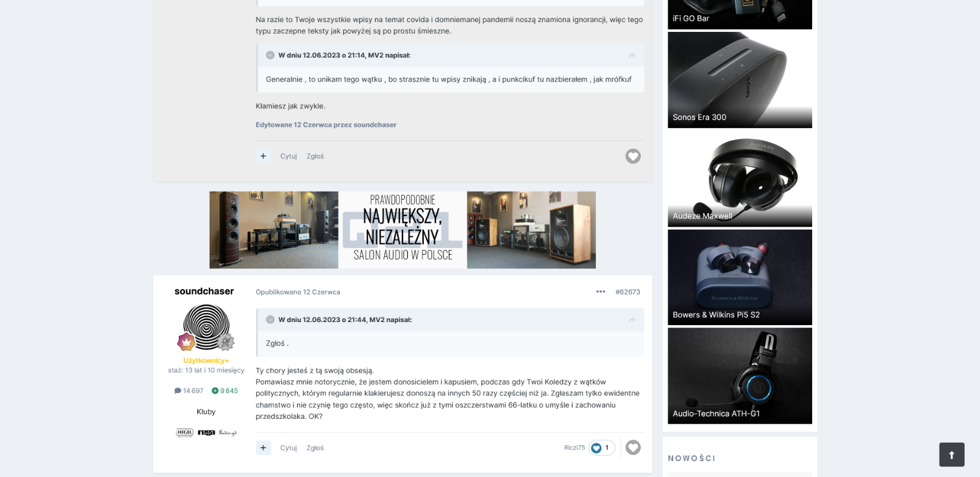Click the text 'Kłamiesz jak zwykle.'
Viewport: 980px width, 477px height.
(290, 107)
